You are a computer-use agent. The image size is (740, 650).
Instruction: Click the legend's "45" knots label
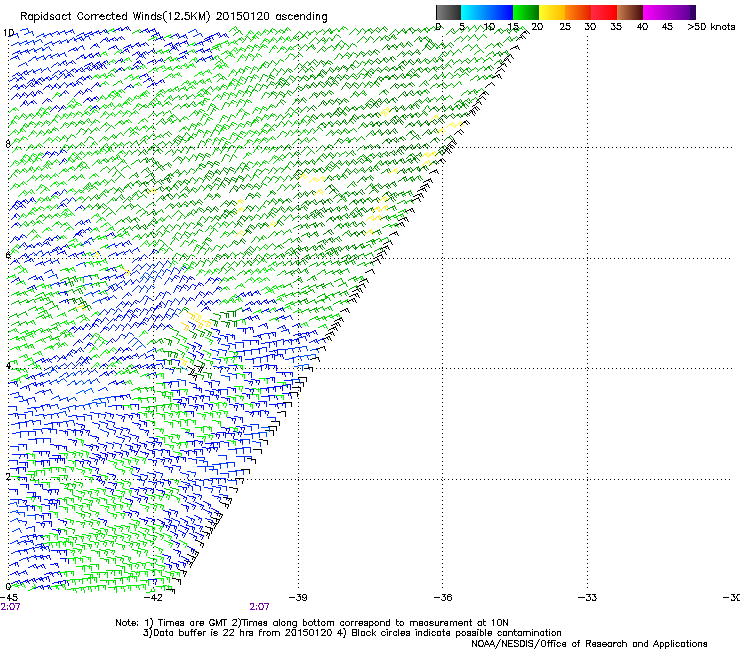click(x=667, y=27)
